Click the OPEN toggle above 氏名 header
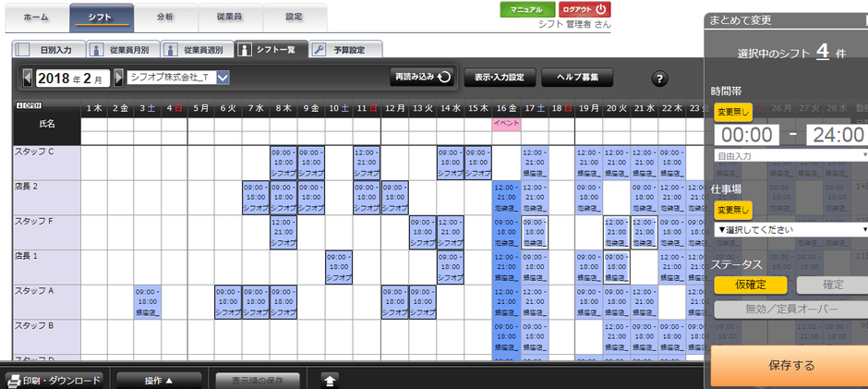 [30, 106]
